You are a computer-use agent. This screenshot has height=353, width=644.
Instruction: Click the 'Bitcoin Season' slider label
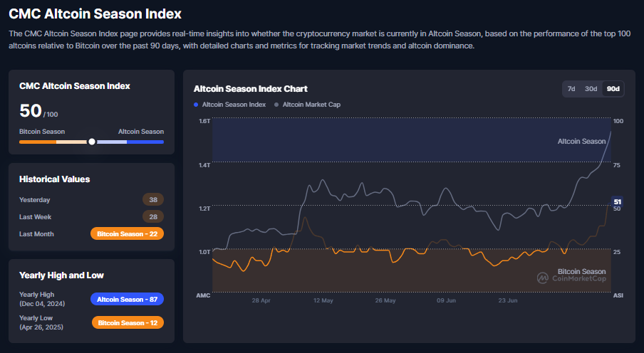click(x=42, y=132)
